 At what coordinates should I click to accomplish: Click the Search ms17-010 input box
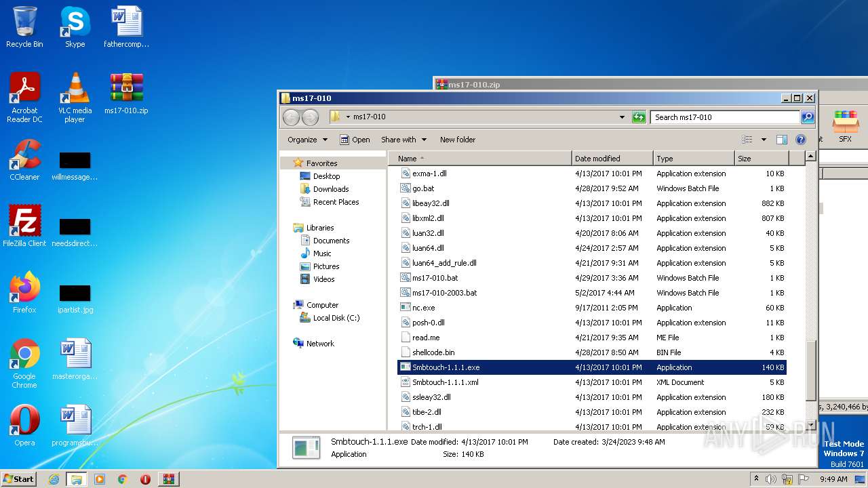[x=724, y=117]
